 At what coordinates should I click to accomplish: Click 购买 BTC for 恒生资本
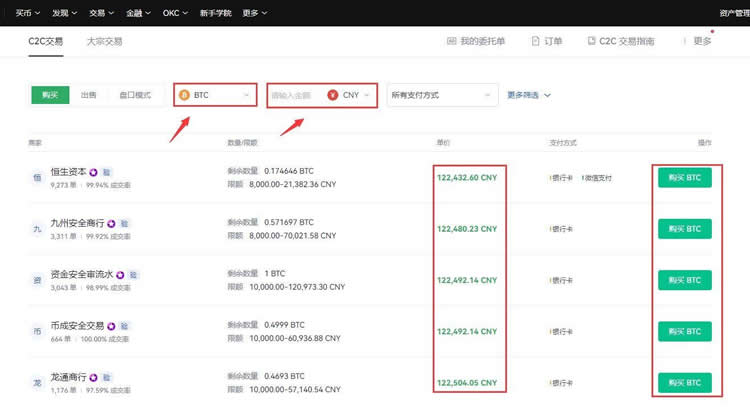tap(684, 177)
